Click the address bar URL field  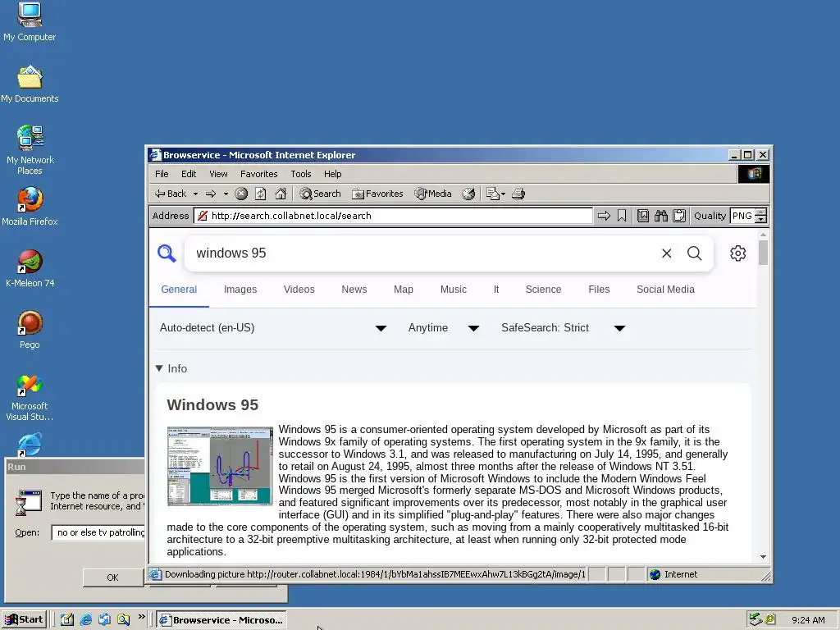click(x=394, y=216)
